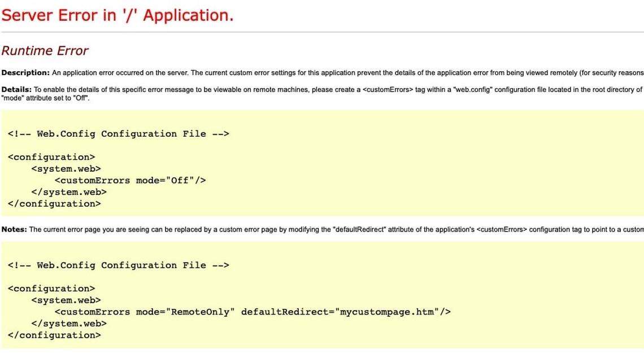
Task: Click closing </system.web> tag in second code block
Action: (x=69, y=324)
